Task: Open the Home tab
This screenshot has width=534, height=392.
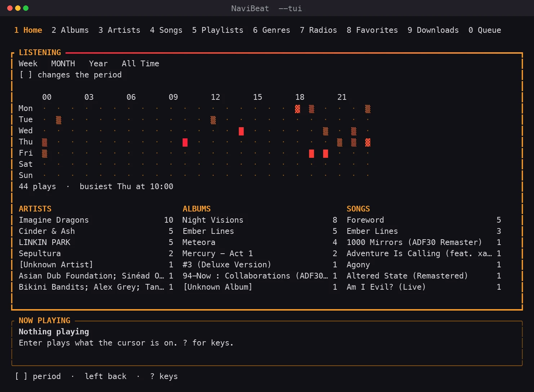Action: point(28,30)
